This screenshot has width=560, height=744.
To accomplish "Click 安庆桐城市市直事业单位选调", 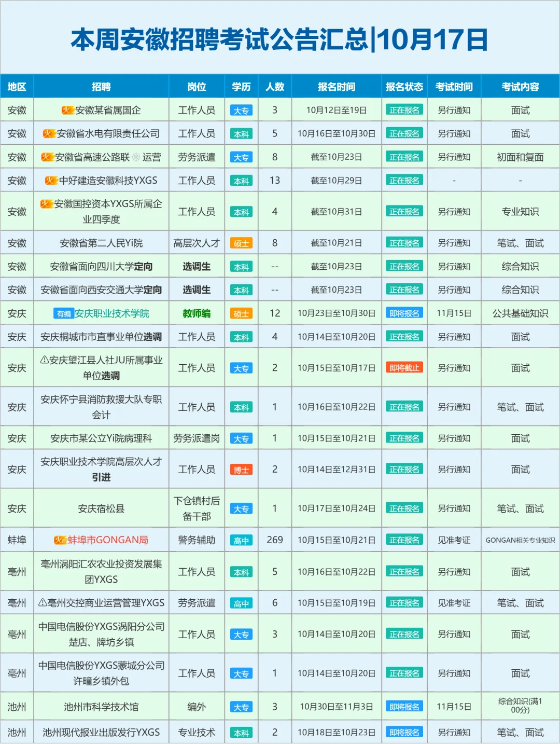I will (x=101, y=337).
